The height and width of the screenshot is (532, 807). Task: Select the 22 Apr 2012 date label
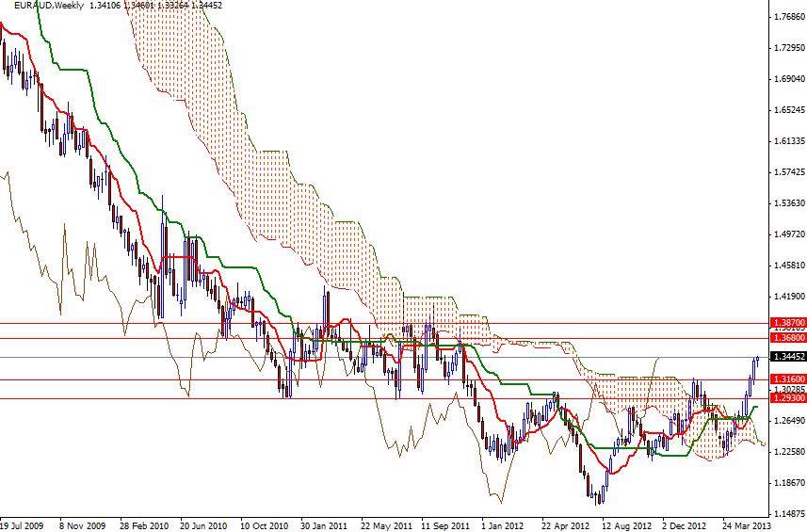[x=566, y=525]
